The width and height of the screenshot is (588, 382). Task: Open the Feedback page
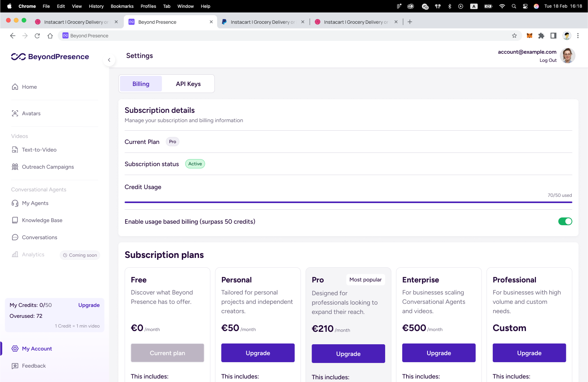[x=29, y=366]
